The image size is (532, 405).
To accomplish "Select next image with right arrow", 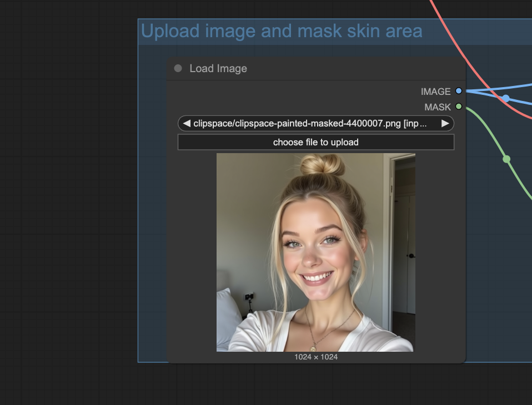I will (x=445, y=123).
